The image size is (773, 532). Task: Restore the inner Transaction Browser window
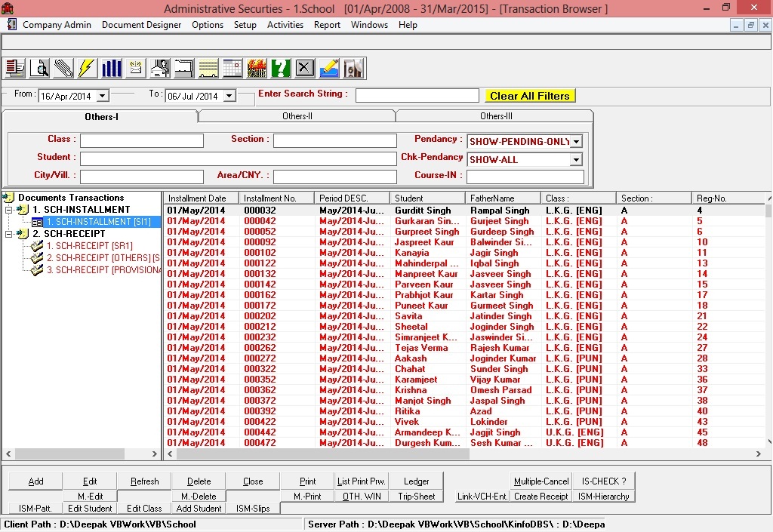pyautogui.click(x=751, y=25)
